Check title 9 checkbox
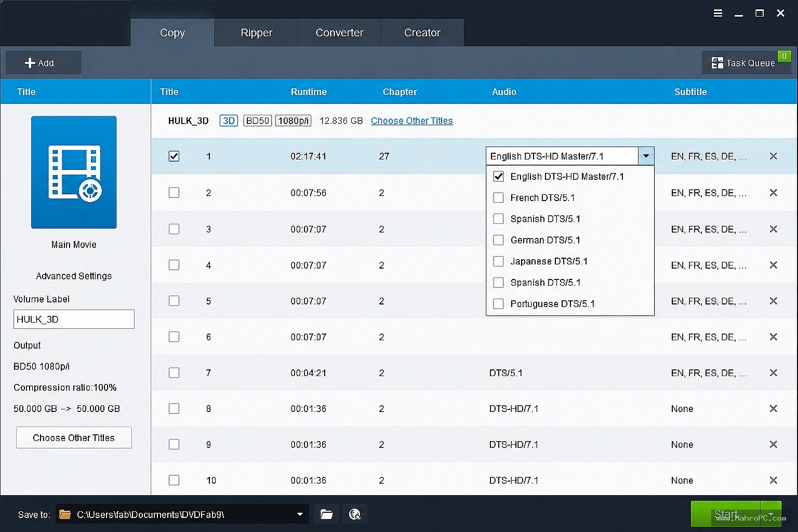Screen dimensions: 798x532 pos(174,444)
